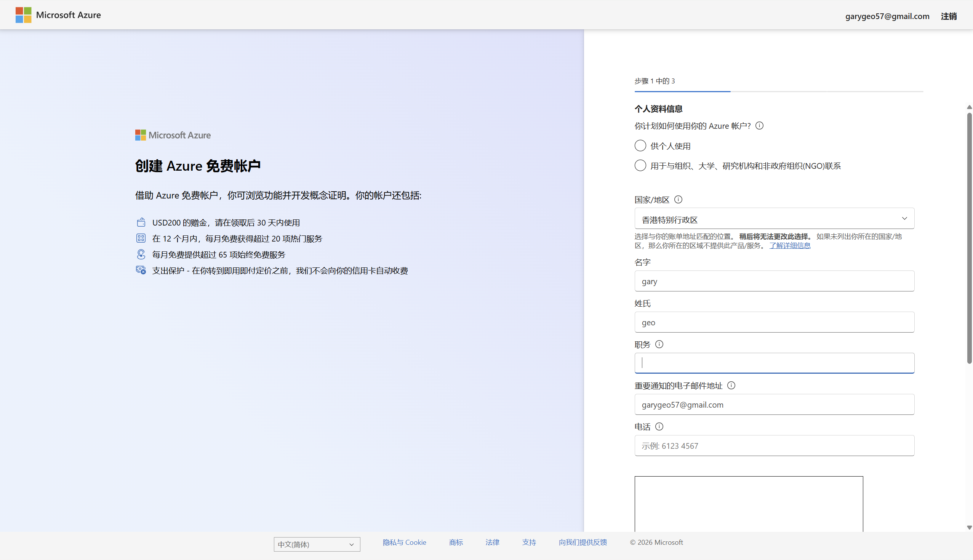Viewport: 973px width, 560px height.
Task: Select the organization/university/NGO radio option
Action: [640, 165]
